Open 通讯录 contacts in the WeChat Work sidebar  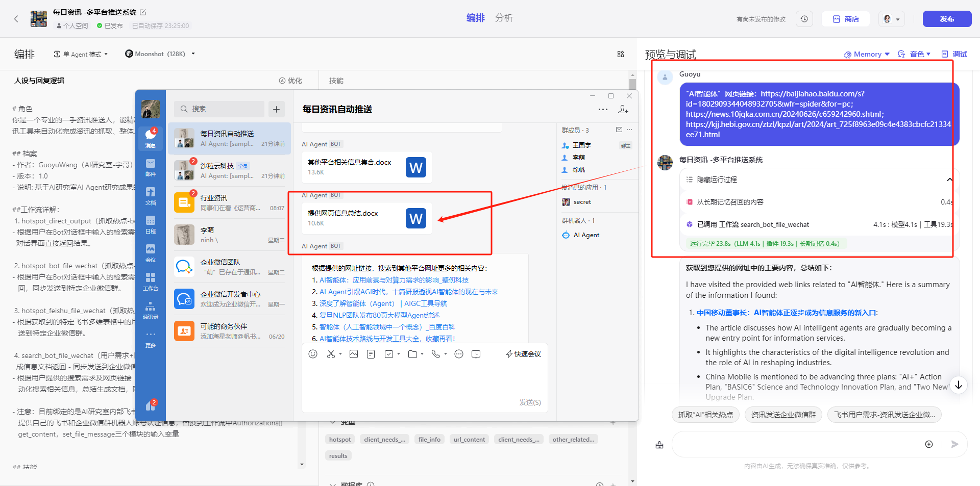click(x=151, y=310)
